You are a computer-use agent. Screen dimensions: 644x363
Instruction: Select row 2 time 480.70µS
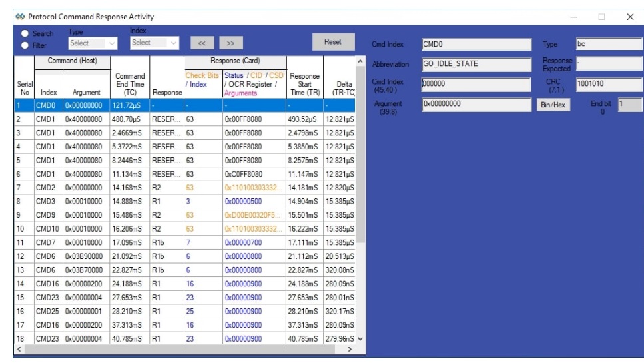pyautogui.click(x=130, y=119)
